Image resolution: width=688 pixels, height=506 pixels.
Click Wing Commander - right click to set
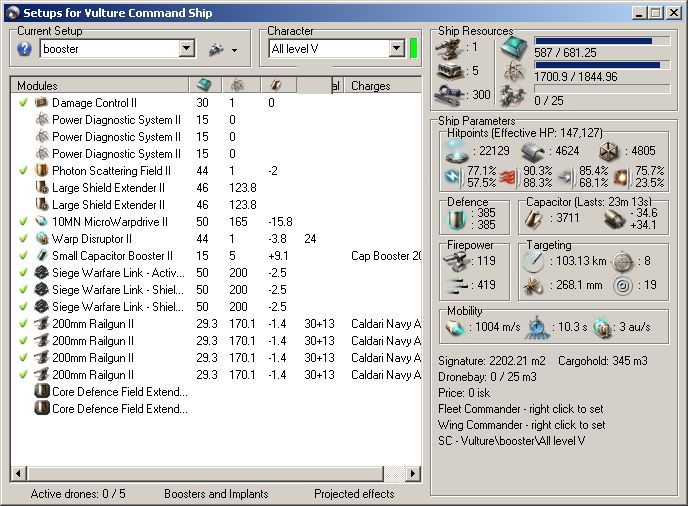(521, 425)
